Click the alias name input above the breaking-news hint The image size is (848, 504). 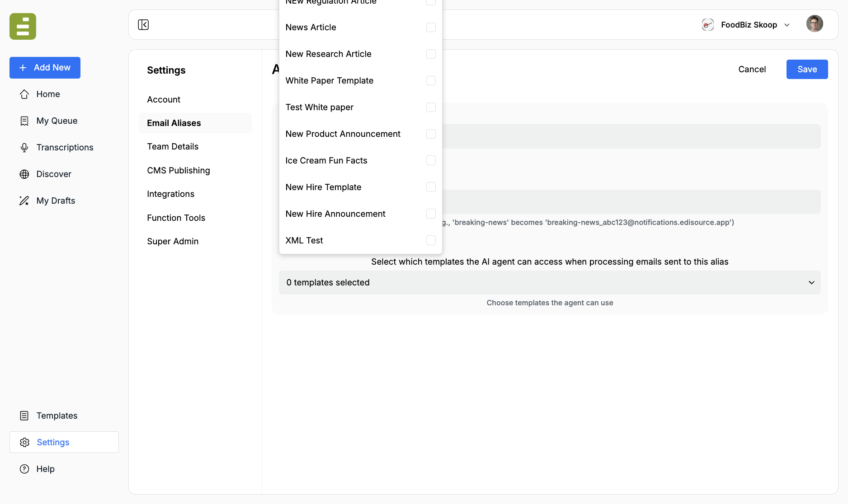click(631, 202)
